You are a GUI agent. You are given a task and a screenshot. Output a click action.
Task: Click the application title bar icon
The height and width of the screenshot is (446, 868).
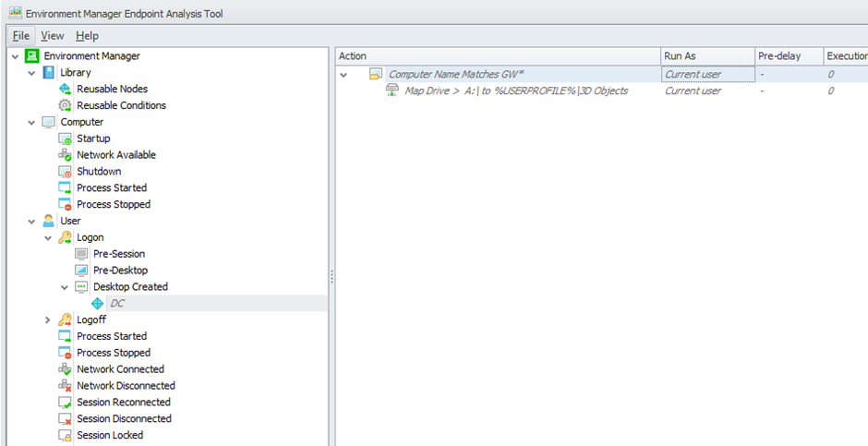(x=15, y=13)
